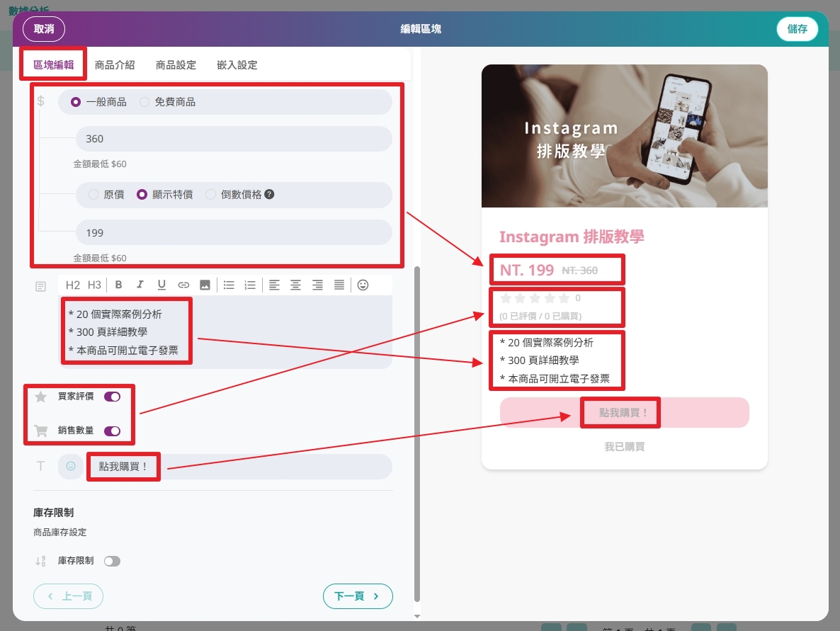Go back with 上一頁 button

(68, 596)
